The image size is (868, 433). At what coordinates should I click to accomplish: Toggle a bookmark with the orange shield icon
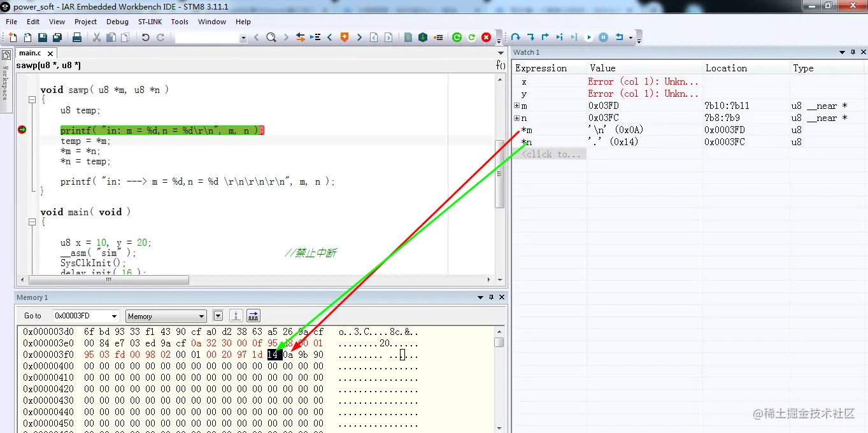click(x=345, y=38)
